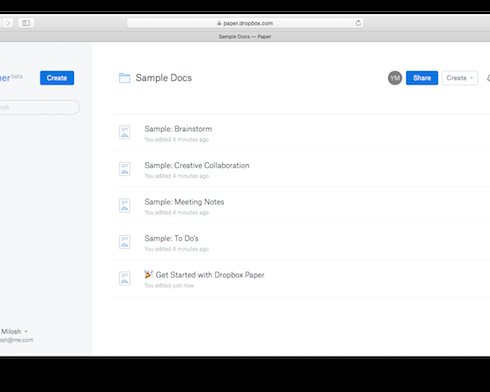The height and width of the screenshot is (392, 490).
Task: Toggle the Safari sidebar button
Action: pos(26,23)
